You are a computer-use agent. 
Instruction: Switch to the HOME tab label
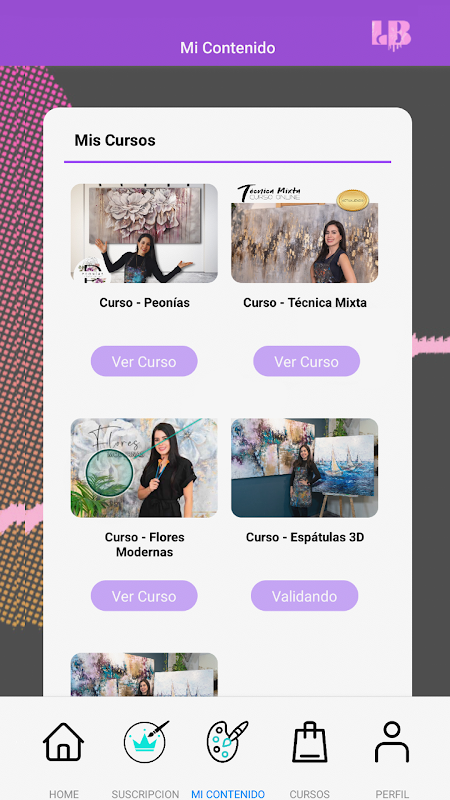(64, 794)
